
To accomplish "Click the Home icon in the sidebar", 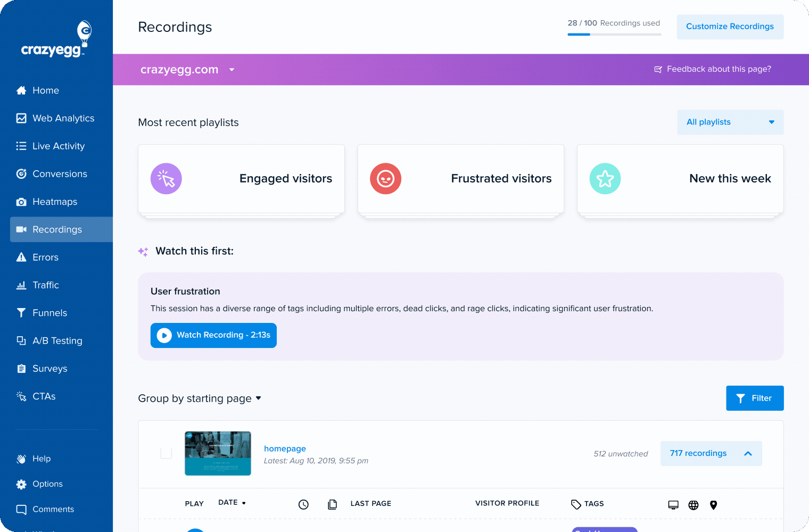I will [x=21, y=90].
